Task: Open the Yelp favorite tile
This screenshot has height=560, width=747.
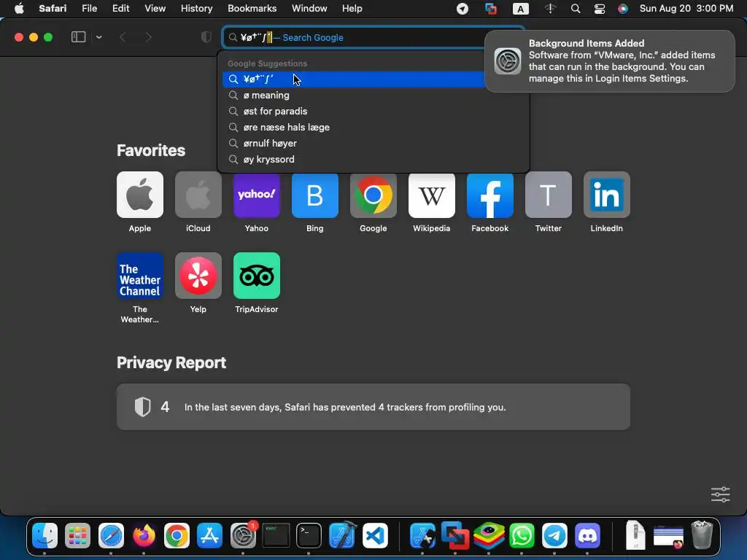Action: 198,276
